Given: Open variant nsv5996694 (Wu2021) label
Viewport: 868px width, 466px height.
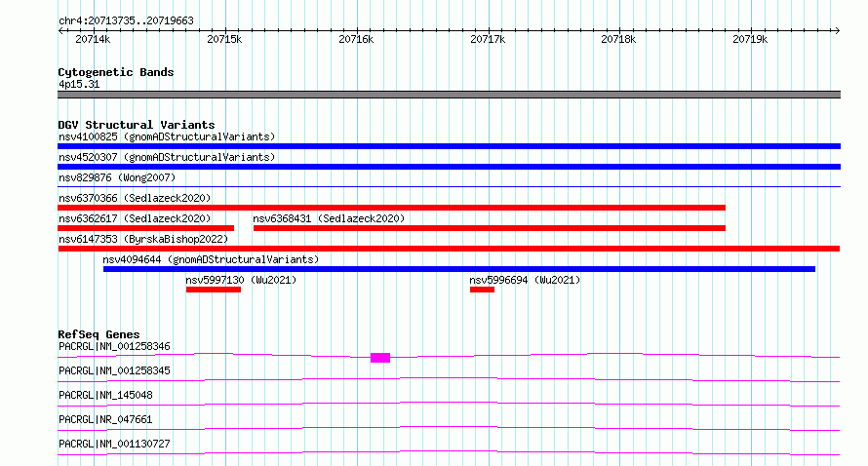Looking at the screenshot, I should pos(525,280).
